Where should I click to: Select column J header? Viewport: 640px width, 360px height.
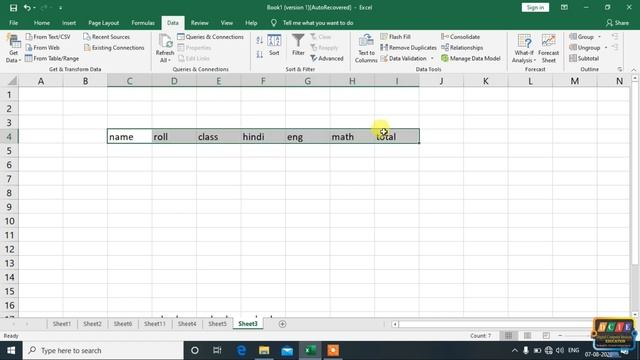point(441,81)
